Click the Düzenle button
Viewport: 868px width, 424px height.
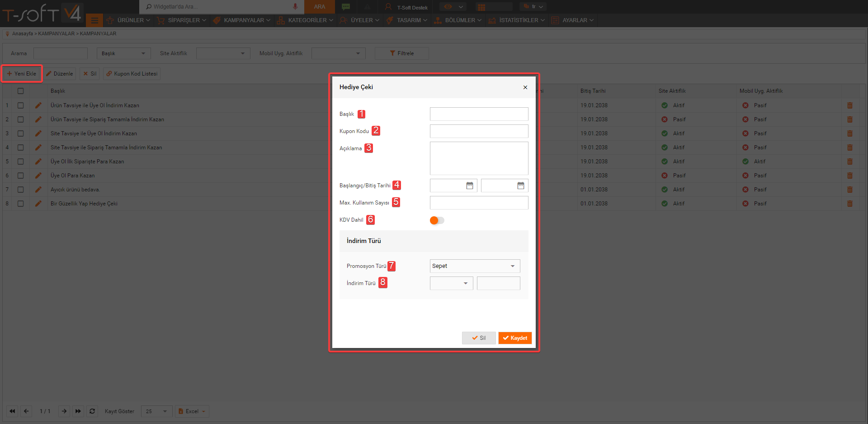60,74
